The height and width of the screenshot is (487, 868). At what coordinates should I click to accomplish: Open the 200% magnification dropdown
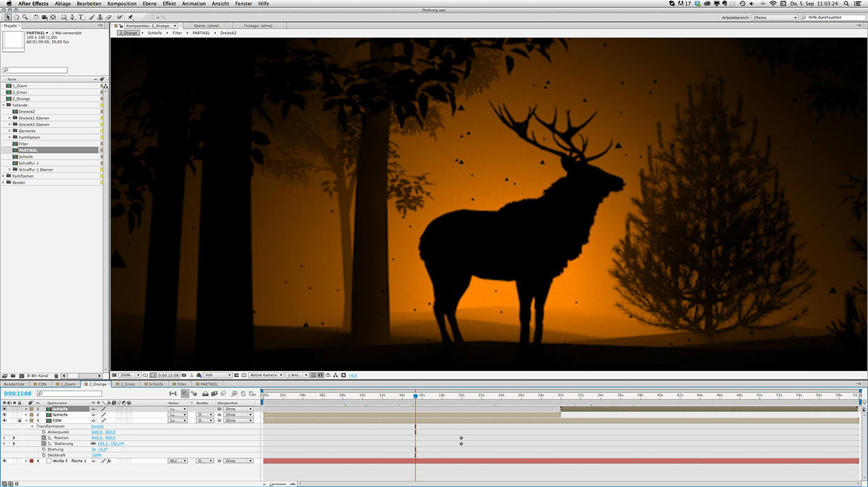point(130,375)
